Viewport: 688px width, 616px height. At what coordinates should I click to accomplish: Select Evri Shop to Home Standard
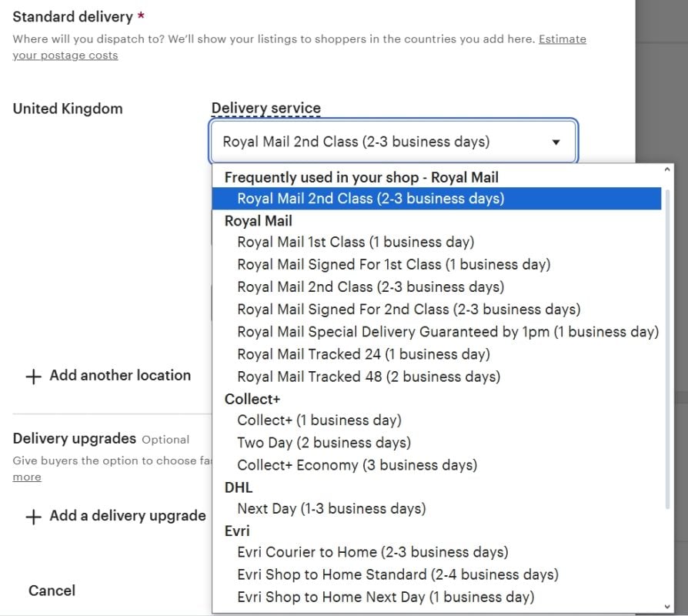click(x=398, y=574)
